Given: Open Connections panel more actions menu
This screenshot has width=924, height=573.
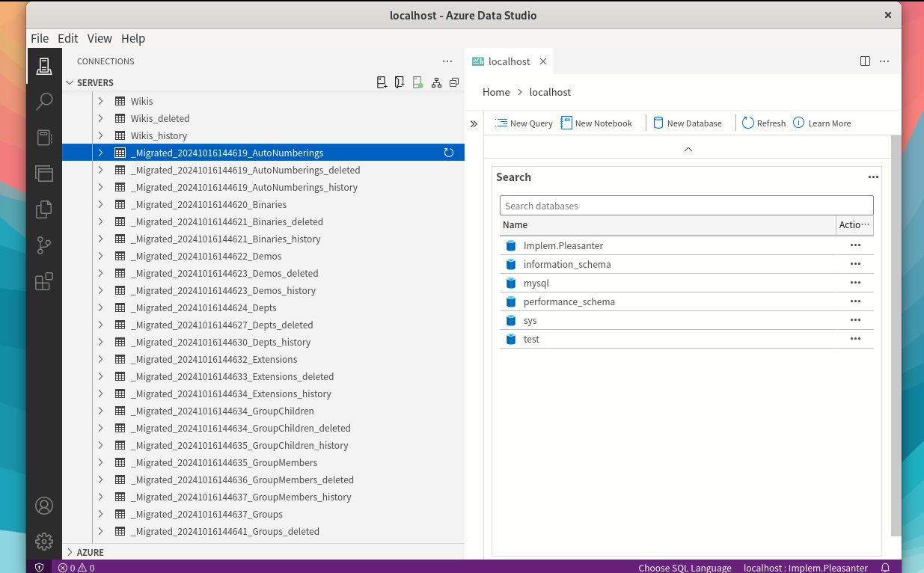Looking at the screenshot, I should point(447,61).
